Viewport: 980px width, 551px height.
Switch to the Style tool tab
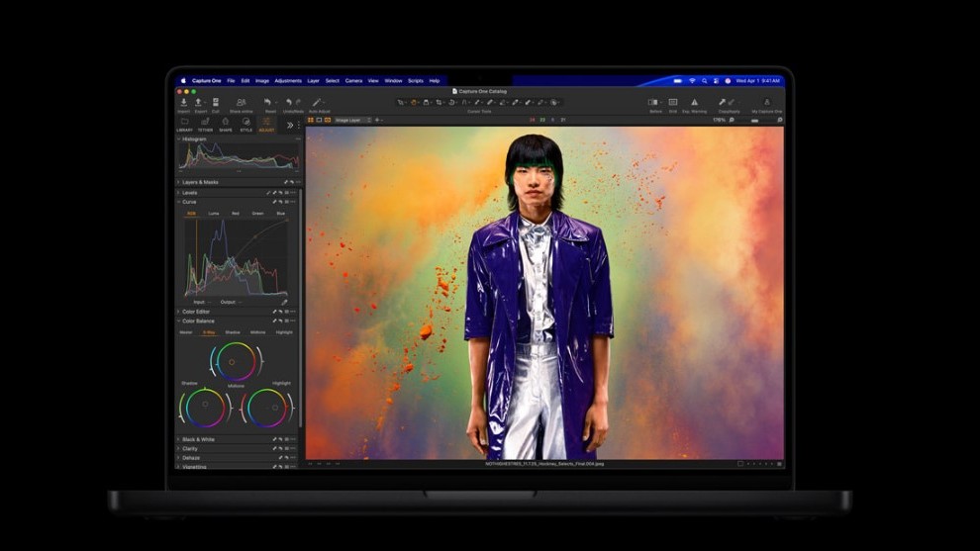(246, 125)
